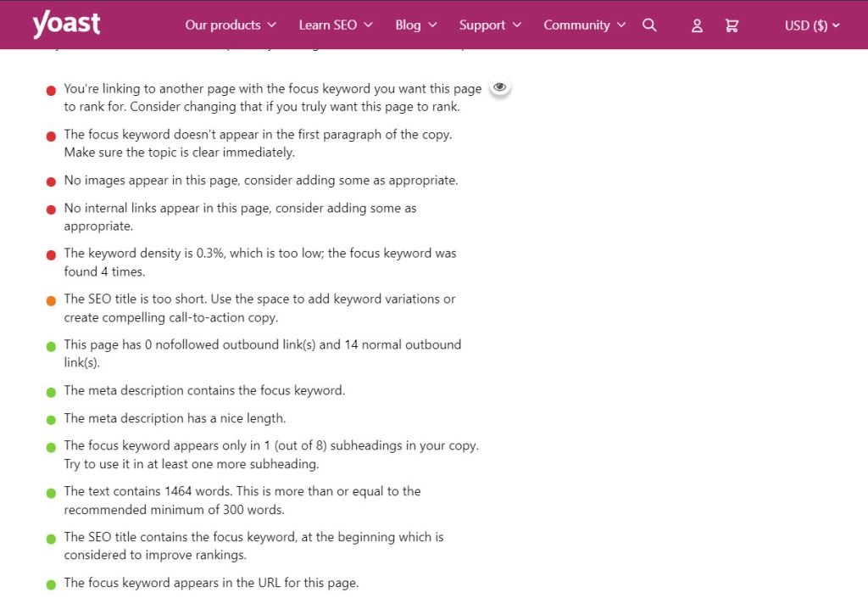
Task: Open the Community menu
Action: [x=584, y=25]
